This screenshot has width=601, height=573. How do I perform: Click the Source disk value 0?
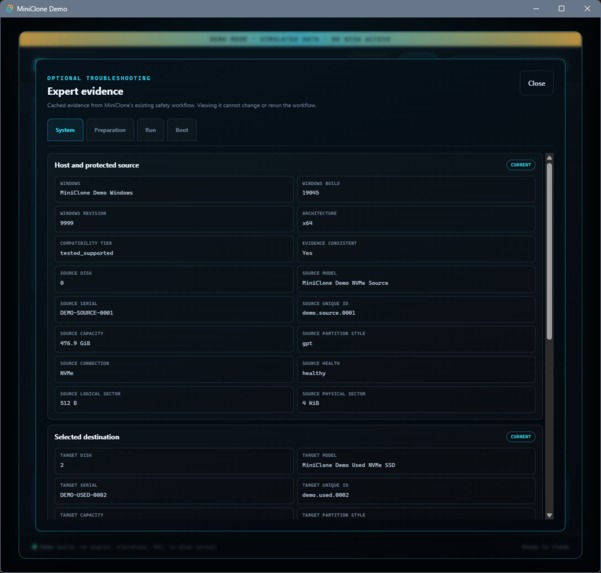tap(62, 283)
